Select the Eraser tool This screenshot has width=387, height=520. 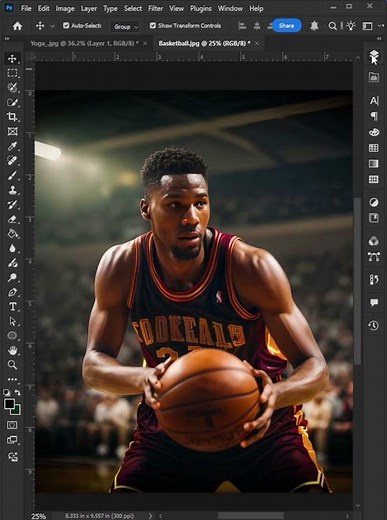click(12, 219)
